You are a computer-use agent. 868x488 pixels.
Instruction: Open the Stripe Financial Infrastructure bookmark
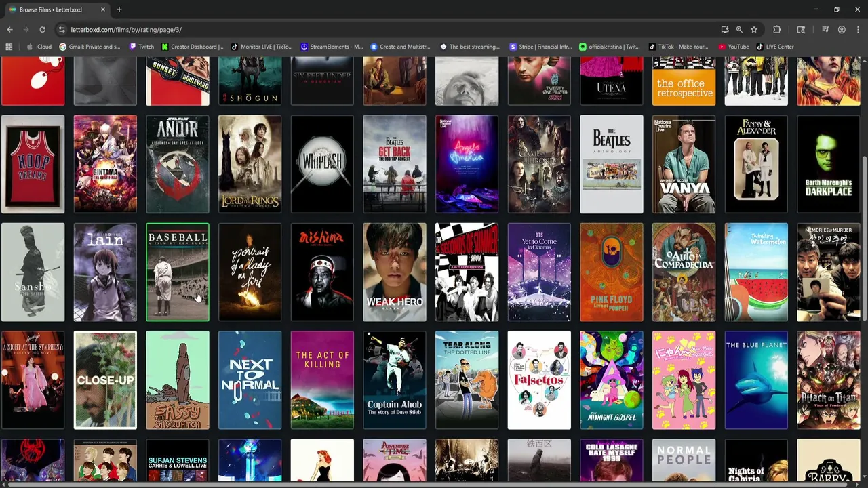click(x=540, y=47)
